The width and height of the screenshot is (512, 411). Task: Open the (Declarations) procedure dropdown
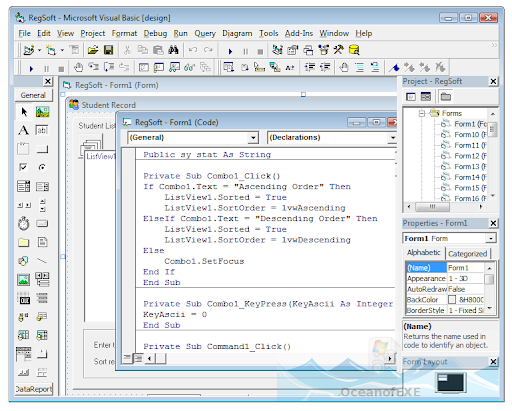point(393,138)
